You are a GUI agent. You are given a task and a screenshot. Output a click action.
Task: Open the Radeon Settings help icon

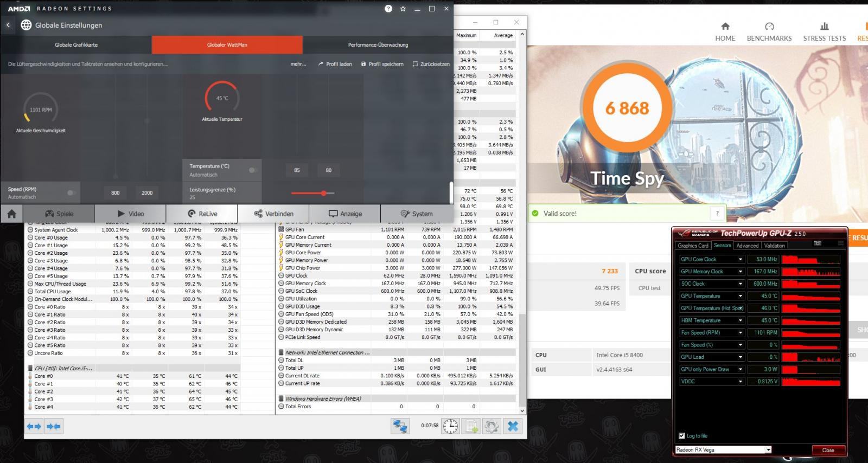(388, 9)
